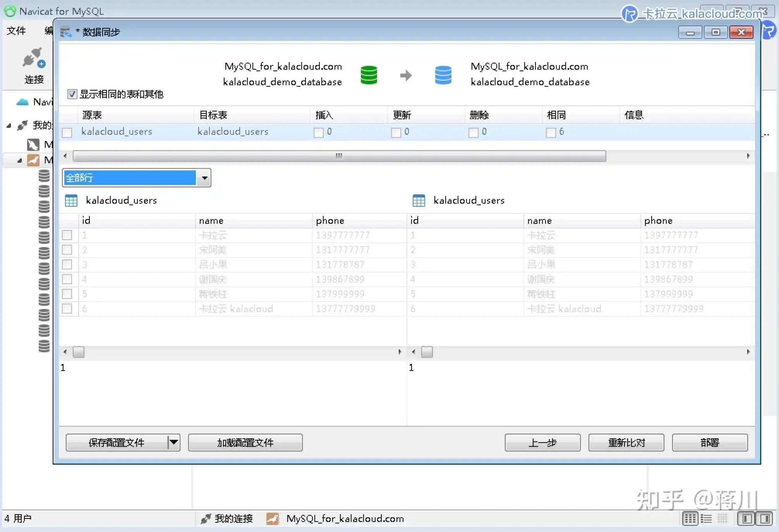Viewport: 779px width, 532px height.
Task: Click the blue target database icon
Action: [443, 75]
